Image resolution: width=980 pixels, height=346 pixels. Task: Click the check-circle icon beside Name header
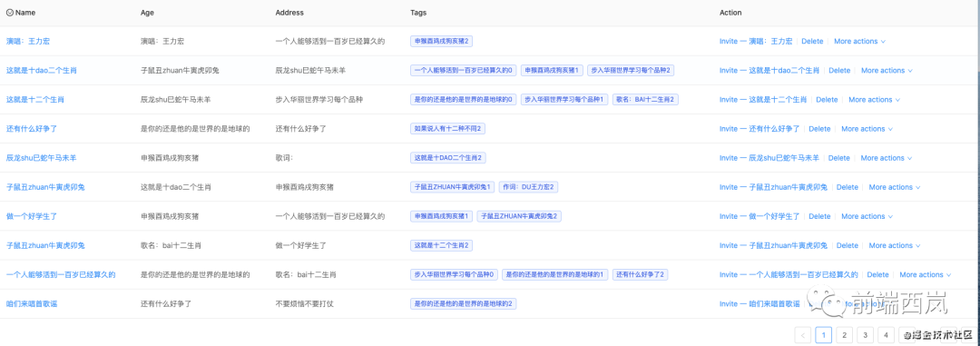(x=9, y=13)
